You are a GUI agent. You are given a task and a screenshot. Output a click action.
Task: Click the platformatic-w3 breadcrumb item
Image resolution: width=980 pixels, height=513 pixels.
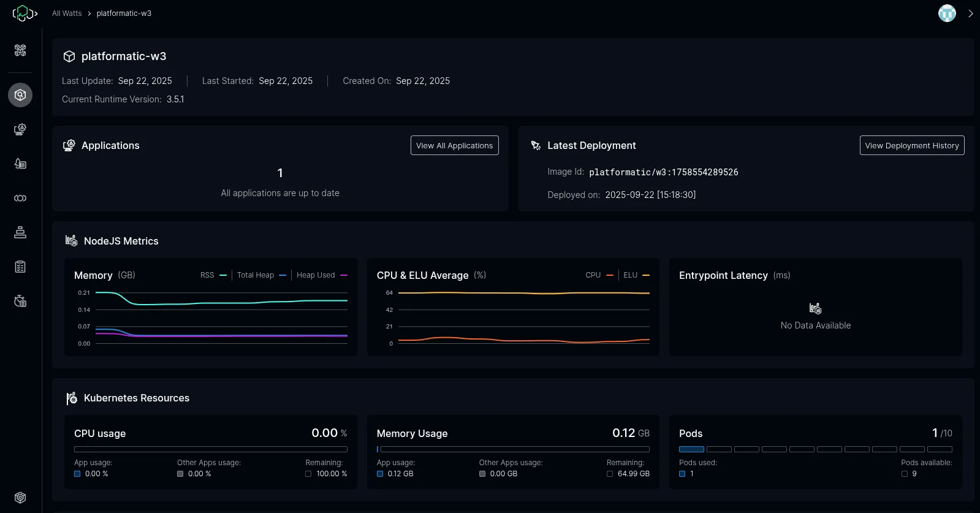[124, 13]
